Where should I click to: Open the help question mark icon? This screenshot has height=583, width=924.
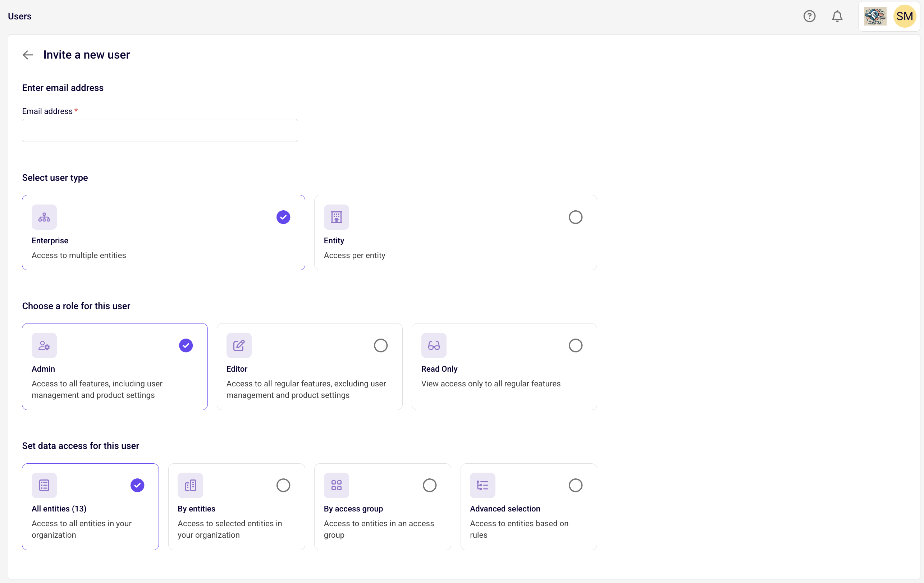point(809,16)
